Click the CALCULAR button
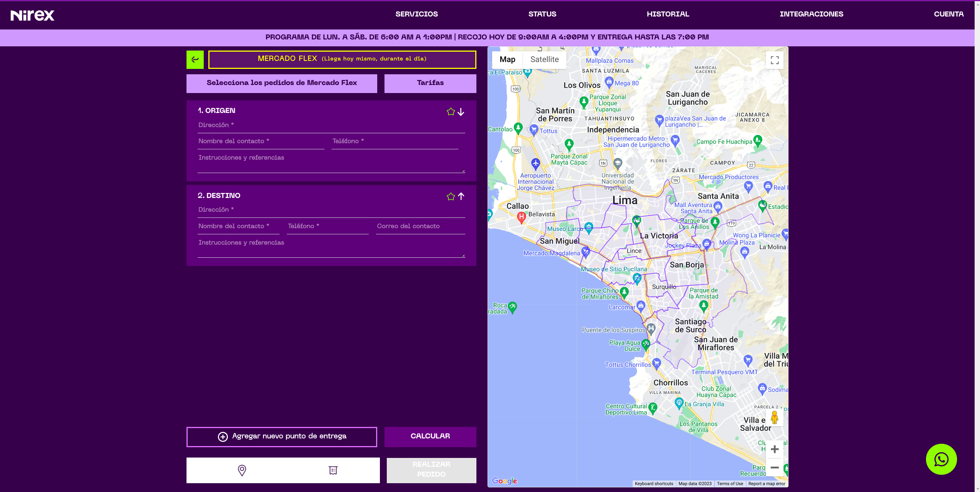980x492 pixels. coord(430,436)
